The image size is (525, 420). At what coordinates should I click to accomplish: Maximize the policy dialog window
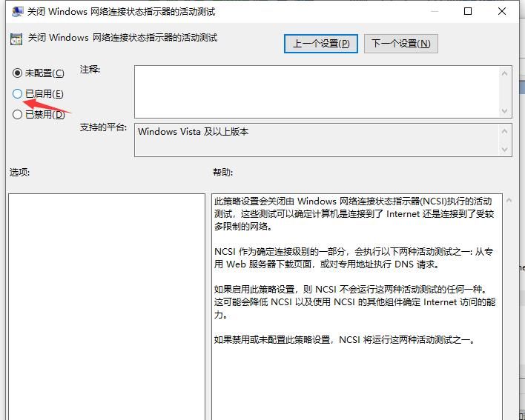(x=468, y=11)
